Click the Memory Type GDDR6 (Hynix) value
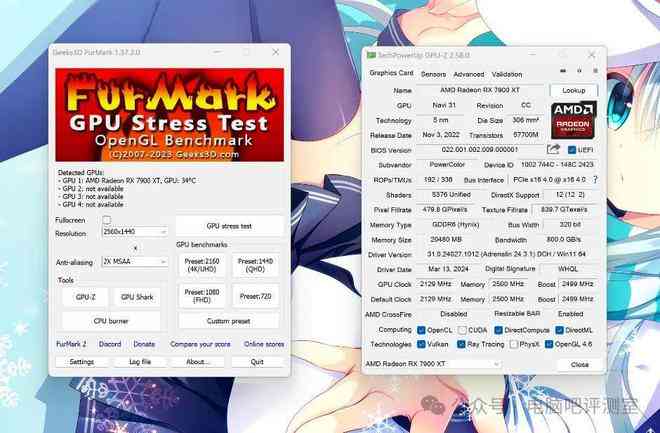 coord(456,225)
